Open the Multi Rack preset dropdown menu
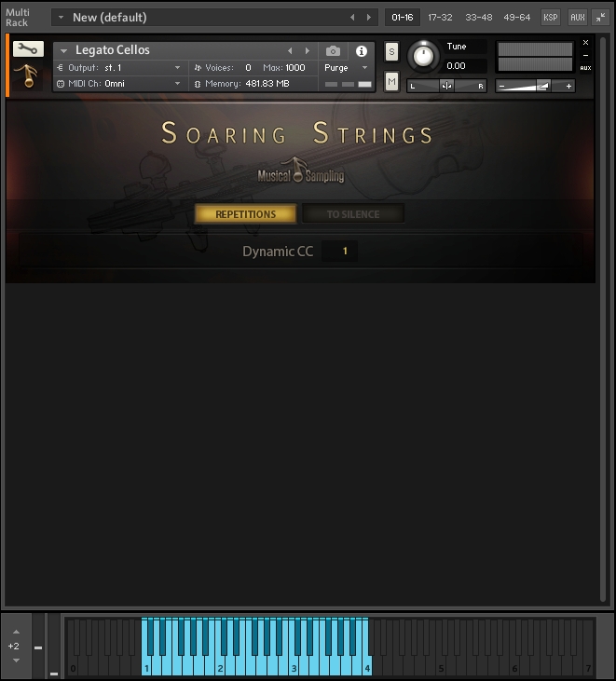This screenshot has width=616, height=681. tap(62, 18)
